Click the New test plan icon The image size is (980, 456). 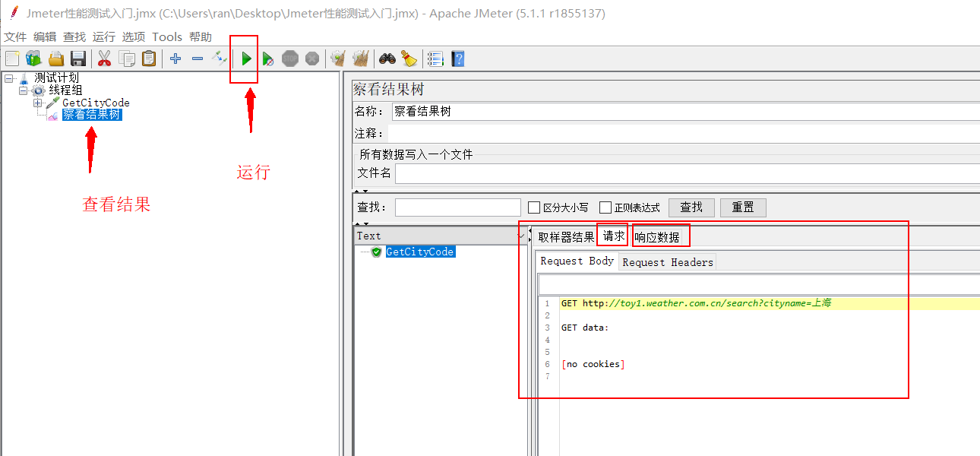click(11, 59)
